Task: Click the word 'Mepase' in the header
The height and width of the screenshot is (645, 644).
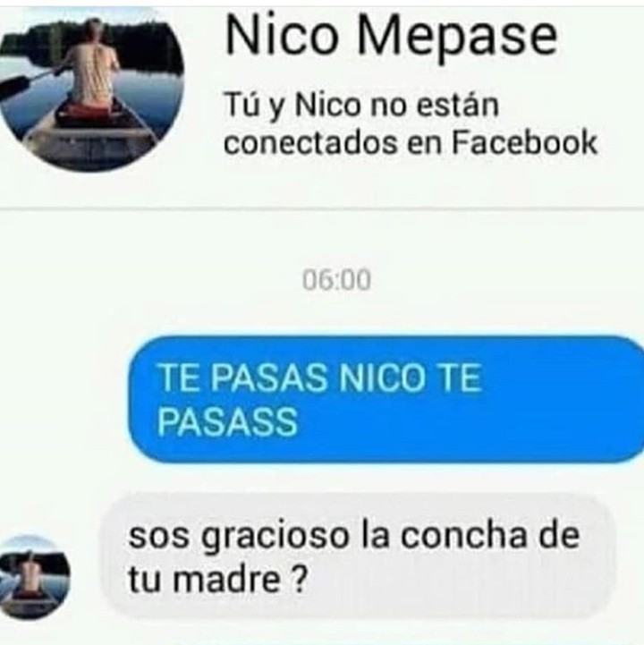Action: pyautogui.click(x=457, y=36)
